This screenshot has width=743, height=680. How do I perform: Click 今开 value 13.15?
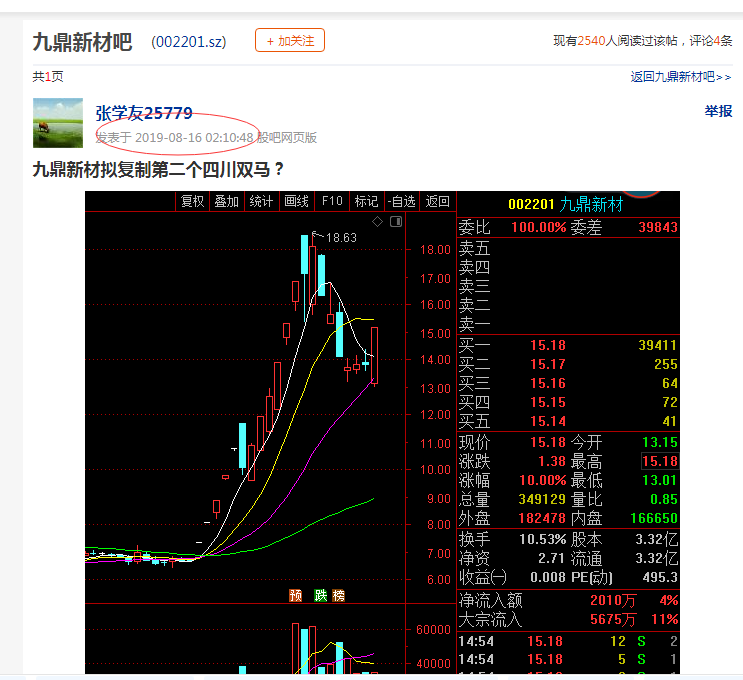click(660, 442)
